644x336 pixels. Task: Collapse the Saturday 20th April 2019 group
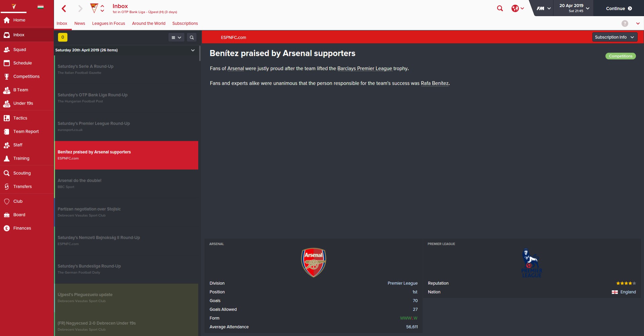pos(193,50)
